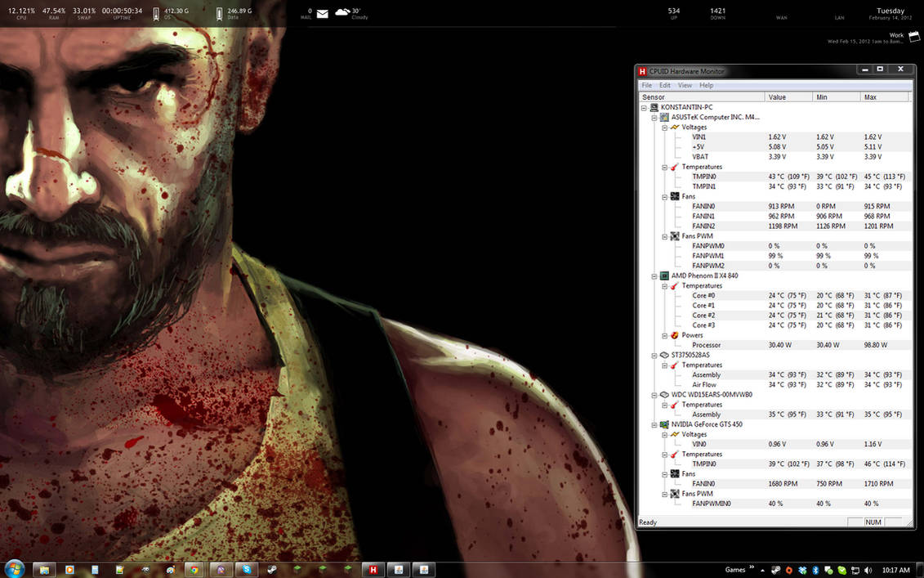Expand the Games toolbar chevron
Image resolution: width=924 pixels, height=578 pixels.
[x=752, y=567]
